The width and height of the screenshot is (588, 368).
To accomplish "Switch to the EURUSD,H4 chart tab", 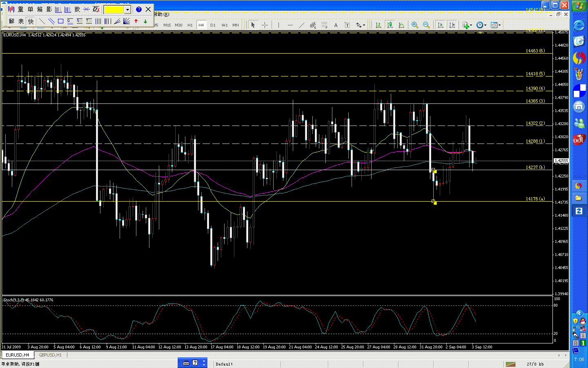I will point(18,355).
